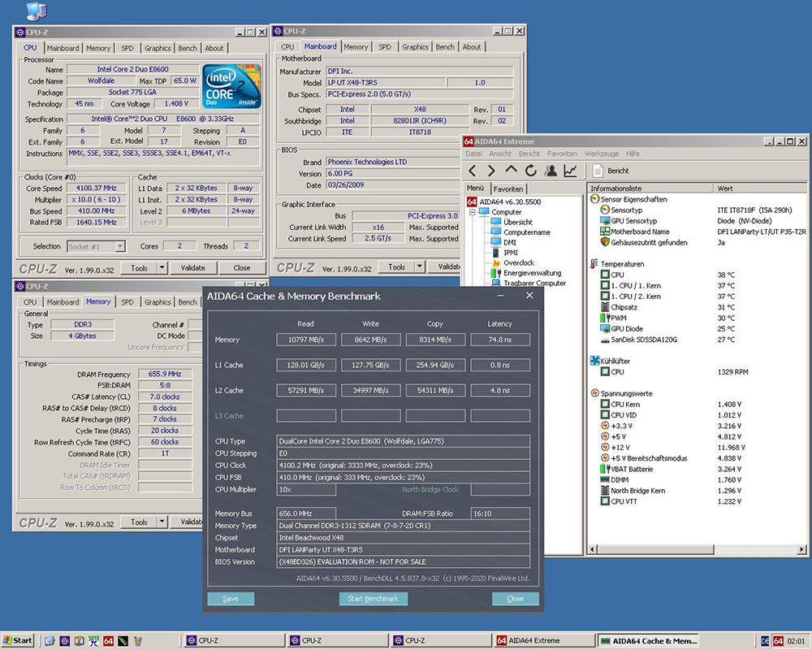This screenshot has height=650, width=812.
Task: Click the forward arrow in AIDA64 toolbar
Action: click(x=491, y=171)
